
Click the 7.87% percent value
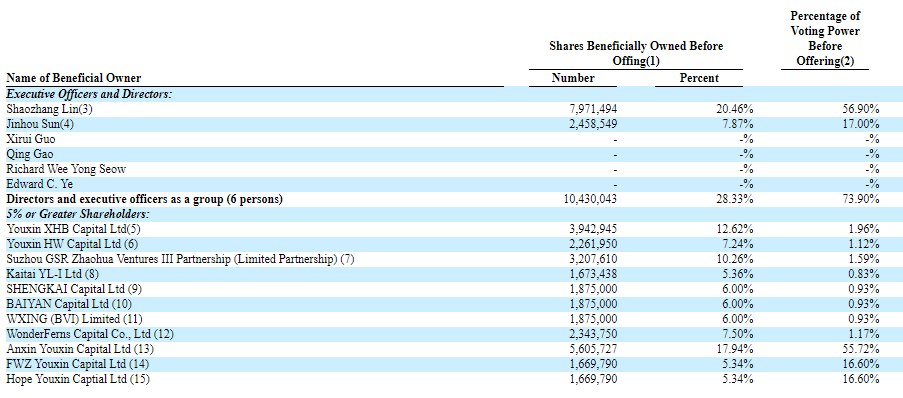[737, 124]
